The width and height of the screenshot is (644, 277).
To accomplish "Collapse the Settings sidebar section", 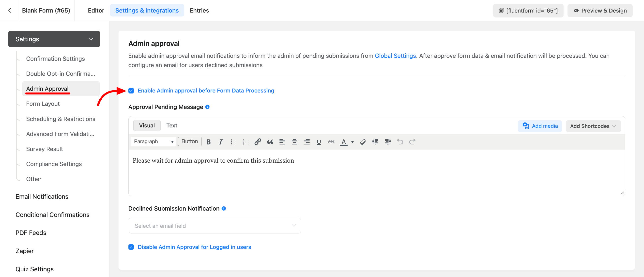I will pos(54,39).
